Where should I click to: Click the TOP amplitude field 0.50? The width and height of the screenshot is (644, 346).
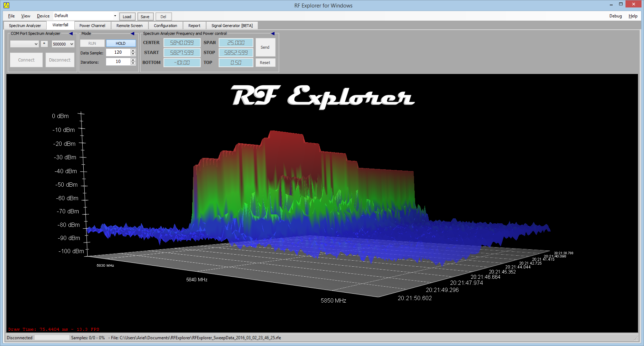click(x=236, y=63)
